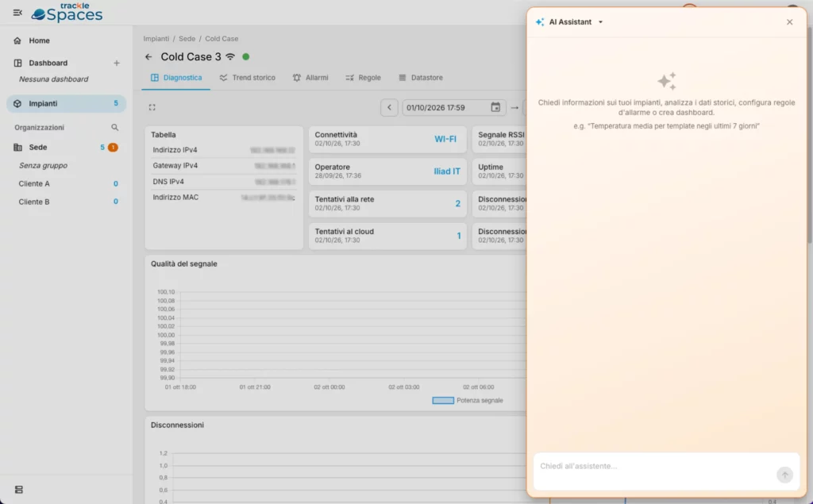Click the Tentativi al cloud card
The height and width of the screenshot is (504, 813).
point(387,236)
